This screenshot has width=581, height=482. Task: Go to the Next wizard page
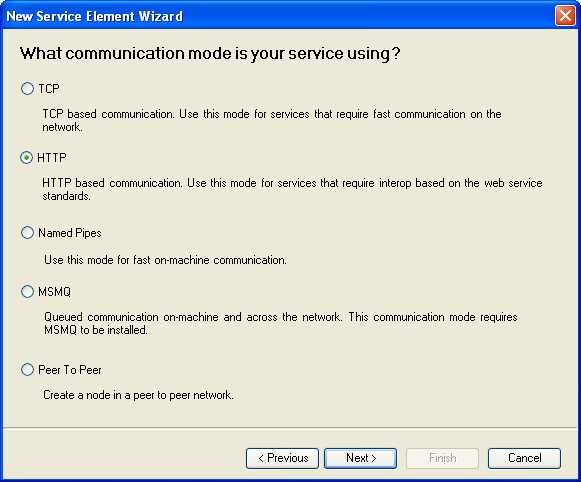click(x=361, y=458)
